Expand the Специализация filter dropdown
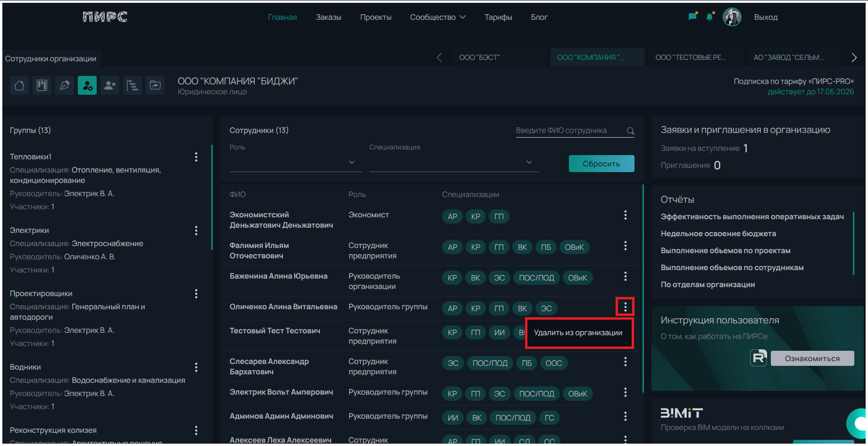This screenshot has height=446, width=868. [453, 162]
